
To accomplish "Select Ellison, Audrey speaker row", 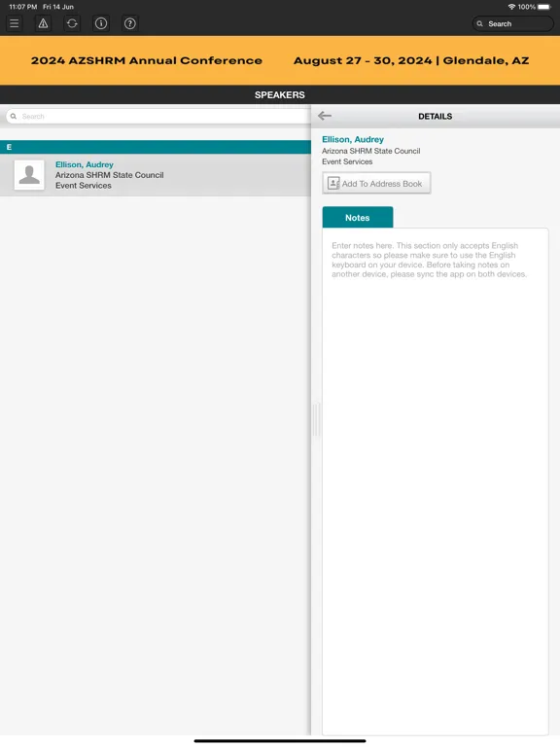I will pos(156,175).
